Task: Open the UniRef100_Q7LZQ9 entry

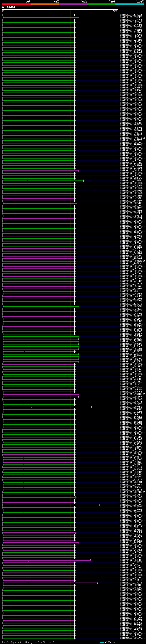Action: (x=131, y=163)
